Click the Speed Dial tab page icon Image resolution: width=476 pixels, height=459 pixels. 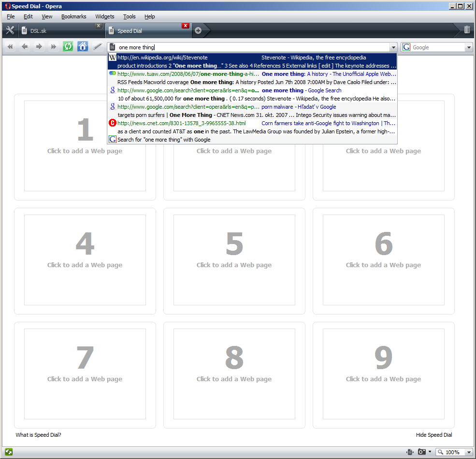112,30
